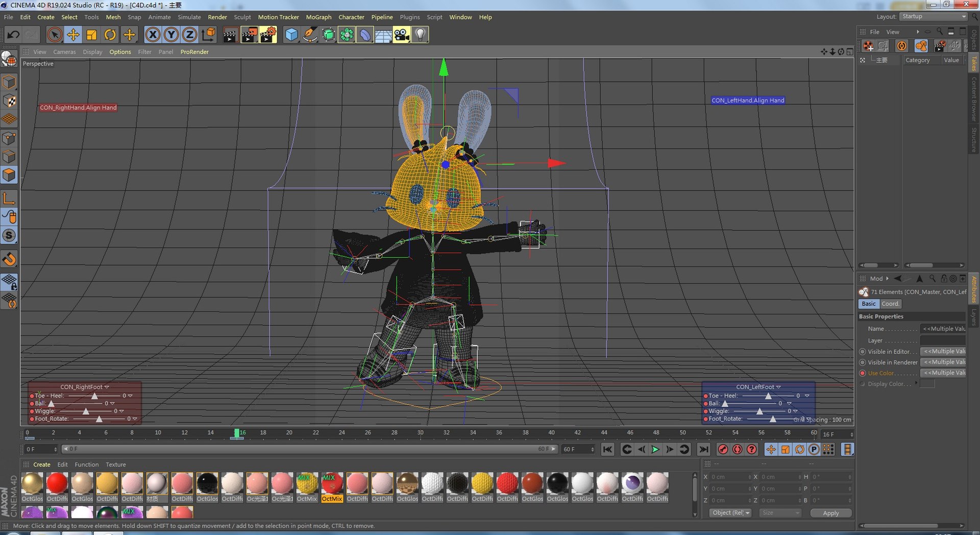Screen dimensions: 980x535
Task: Open Visible in Renderer dropdown
Action: (x=943, y=362)
